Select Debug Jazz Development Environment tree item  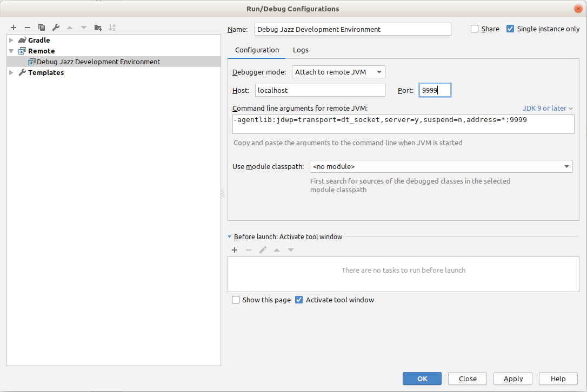[x=114, y=62]
